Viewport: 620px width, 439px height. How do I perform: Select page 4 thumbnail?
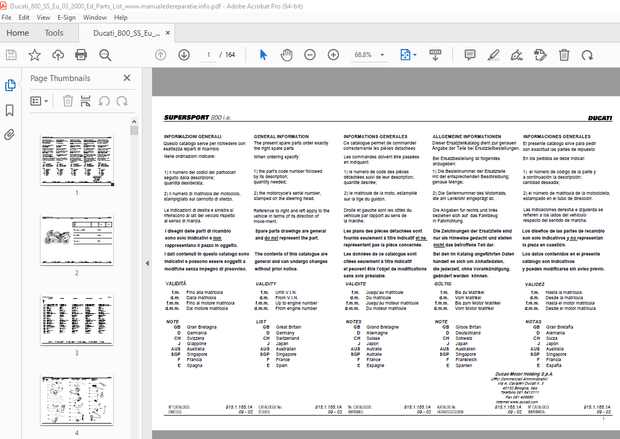pyautogui.click(x=77, y=400)
